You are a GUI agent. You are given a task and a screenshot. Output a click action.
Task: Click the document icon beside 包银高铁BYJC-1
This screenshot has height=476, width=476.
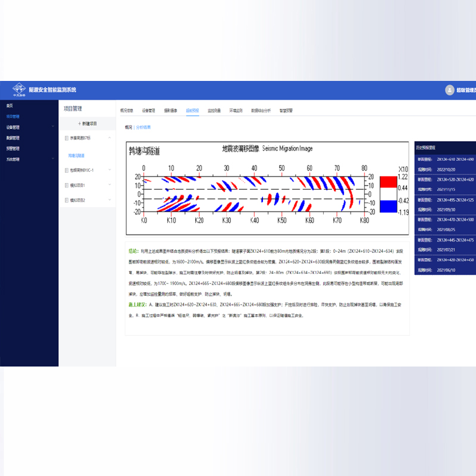(x=67, y=170)
